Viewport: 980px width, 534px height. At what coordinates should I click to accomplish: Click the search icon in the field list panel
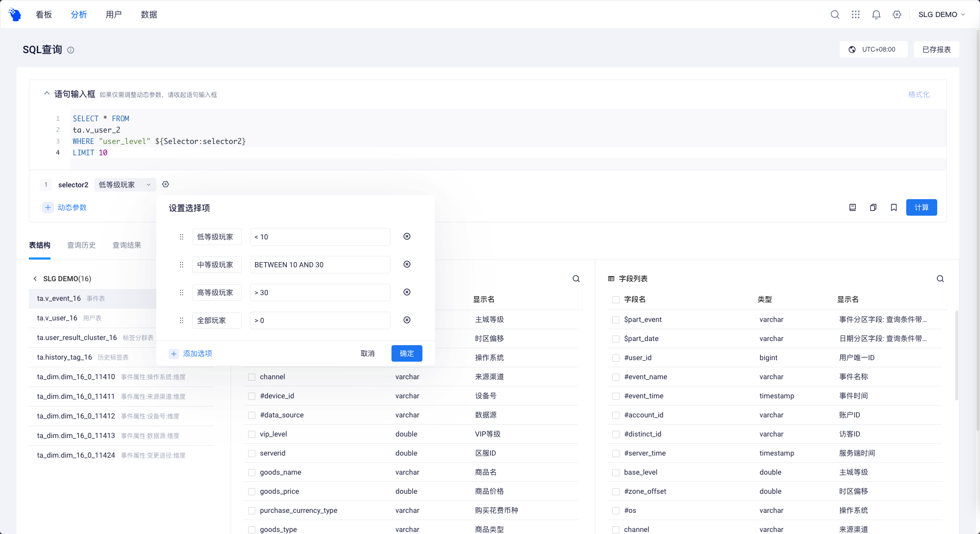pos(940,279)
